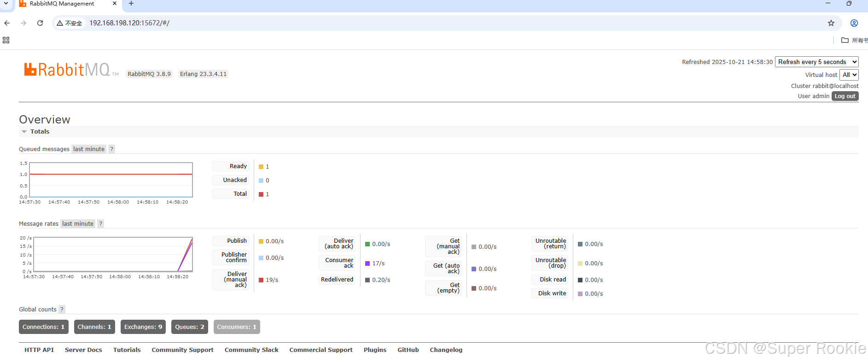Open the HTTP API link
The image size is (868, 363).
point(39,350)
